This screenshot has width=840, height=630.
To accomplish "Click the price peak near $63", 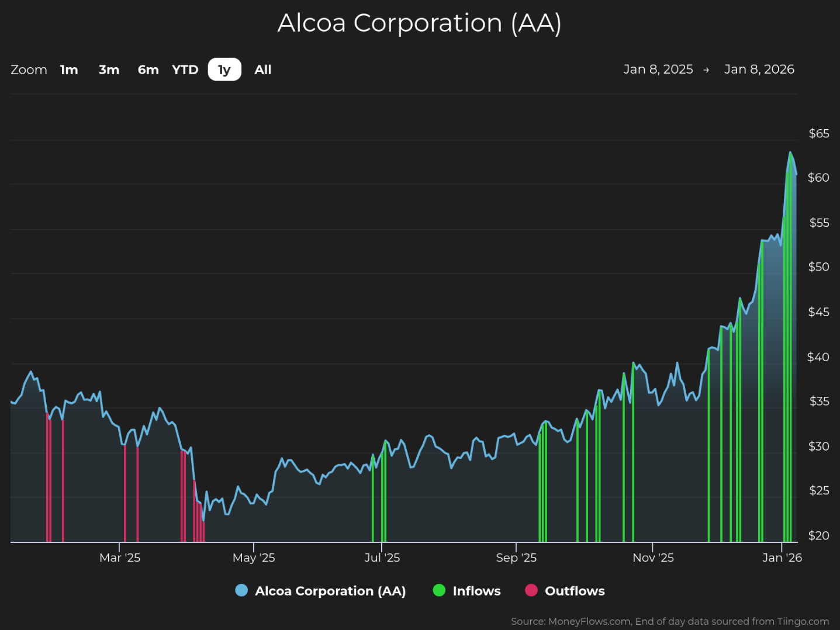I will (x=790, y=153).
